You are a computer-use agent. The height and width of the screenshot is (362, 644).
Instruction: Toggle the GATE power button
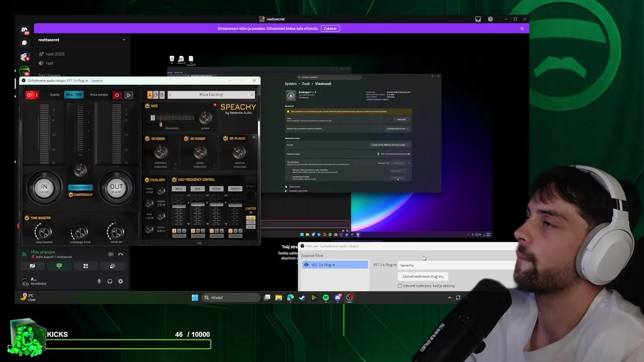[147, 106]
